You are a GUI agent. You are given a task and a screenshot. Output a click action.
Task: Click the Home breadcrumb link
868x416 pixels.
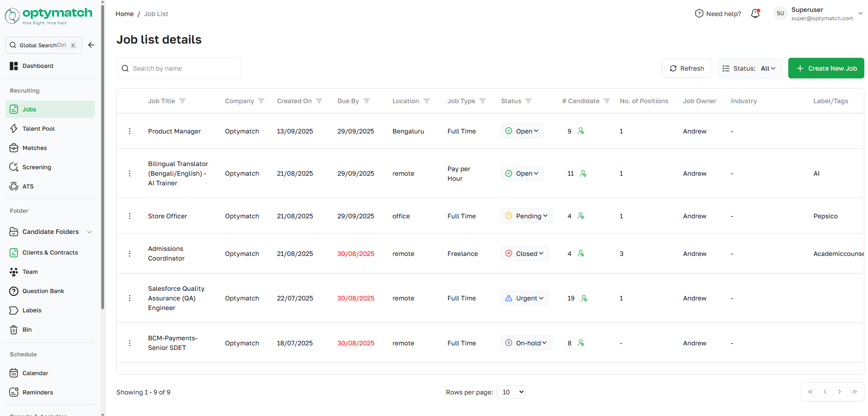pyautogui.click(x=124, y=14)
